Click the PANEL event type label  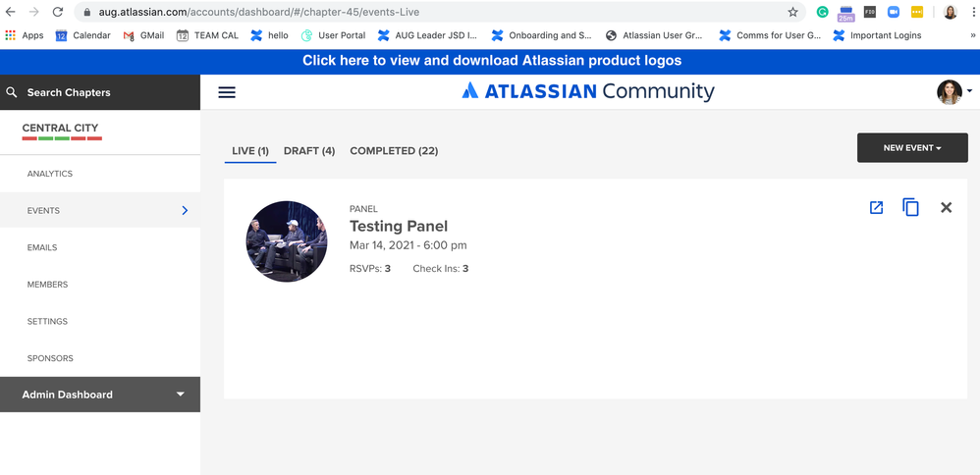point(363,209)
